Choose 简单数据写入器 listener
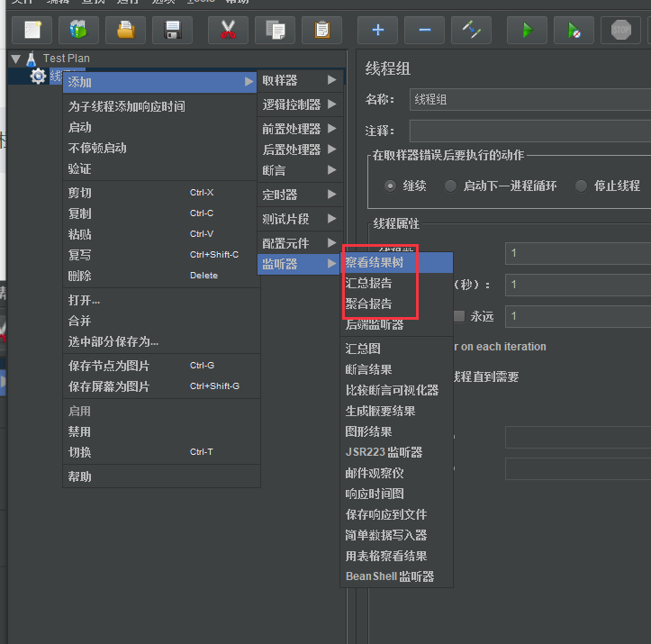Screen dimensions: 651x644 coord(396,535)
